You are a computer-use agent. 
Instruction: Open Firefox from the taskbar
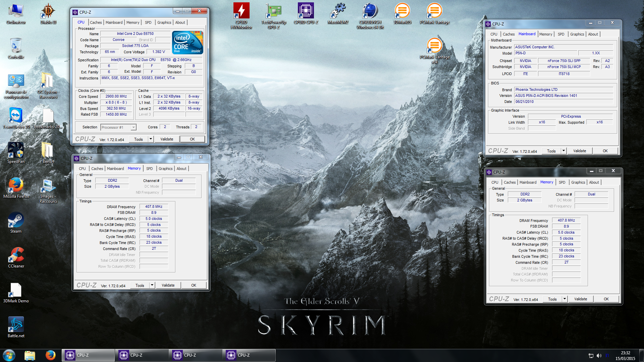(50, 355)
